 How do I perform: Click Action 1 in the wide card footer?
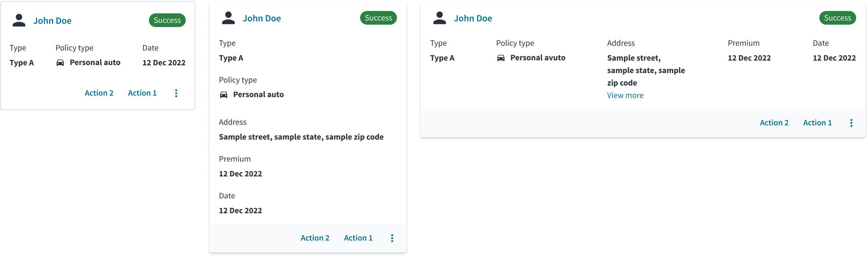[818, 123]
